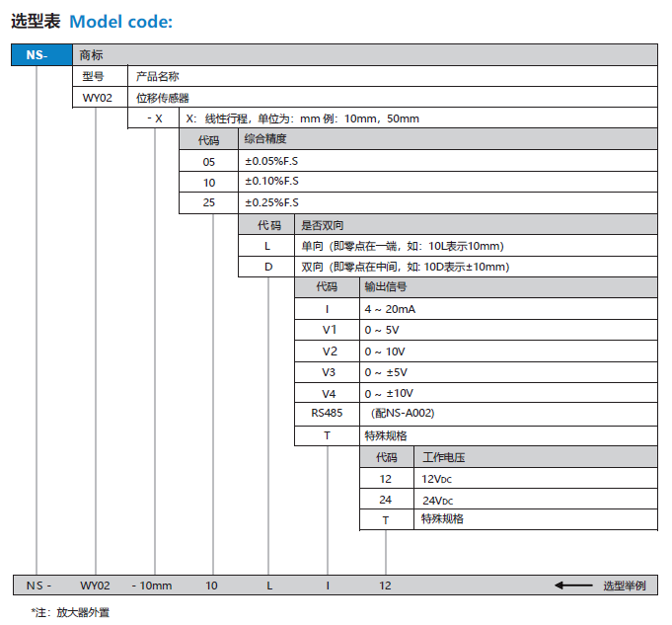Click the 位移传感器 product name cell
This screenshot has width=672, height=625.
(163, 98)
